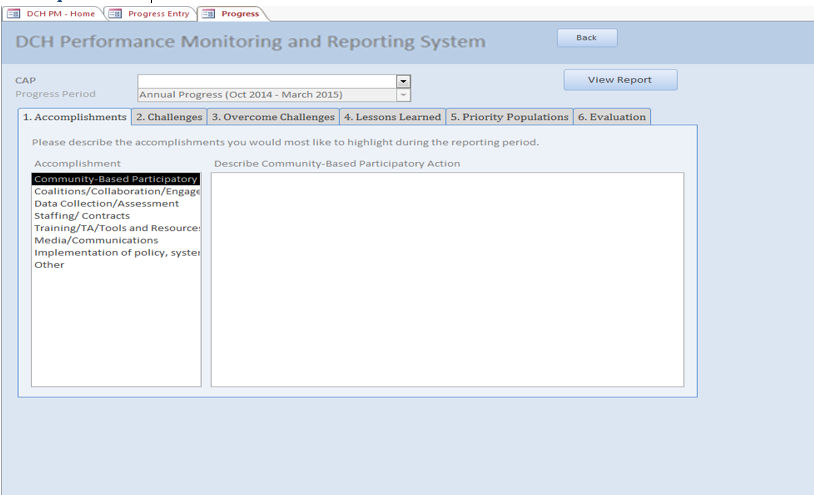Screen dimensions: 814x495
Task: Click the CAP combo box field
Action: coord(266,81)
